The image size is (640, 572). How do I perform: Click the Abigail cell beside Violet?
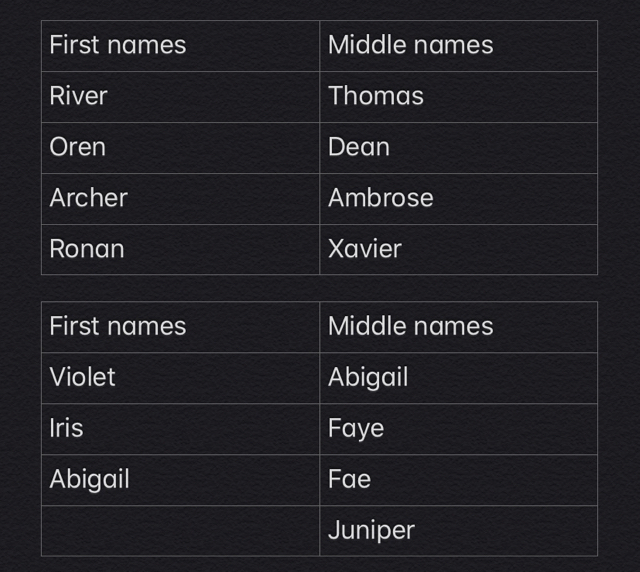[458, 378]
